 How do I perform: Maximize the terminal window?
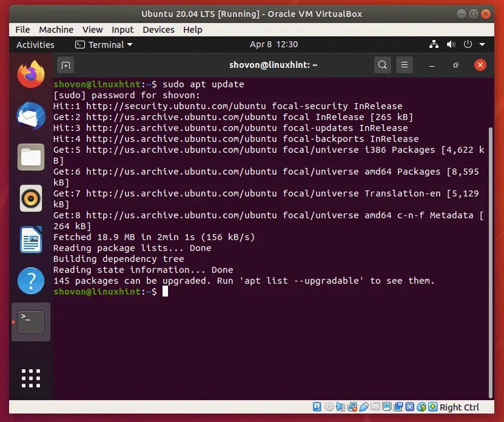[455, 65]
